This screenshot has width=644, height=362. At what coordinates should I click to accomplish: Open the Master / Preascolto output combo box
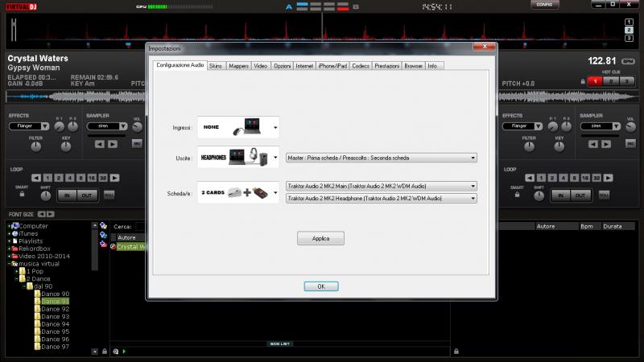(x=381, y=158)
